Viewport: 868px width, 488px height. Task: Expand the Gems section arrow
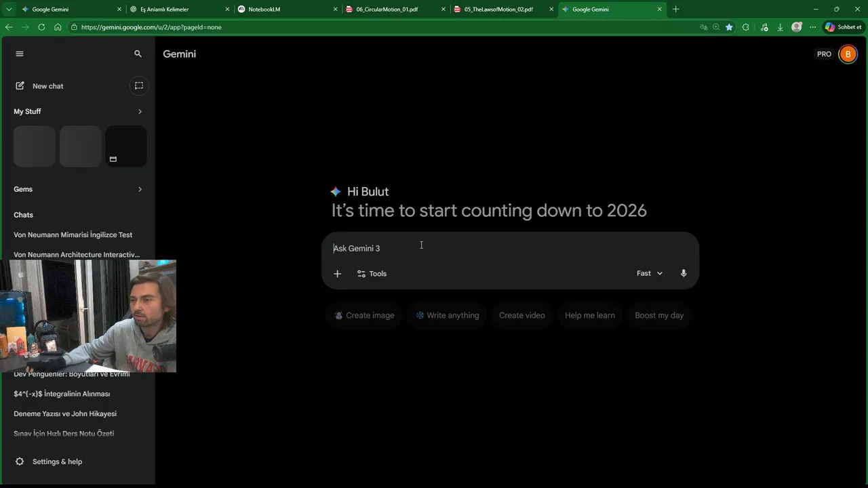point(140,189)
